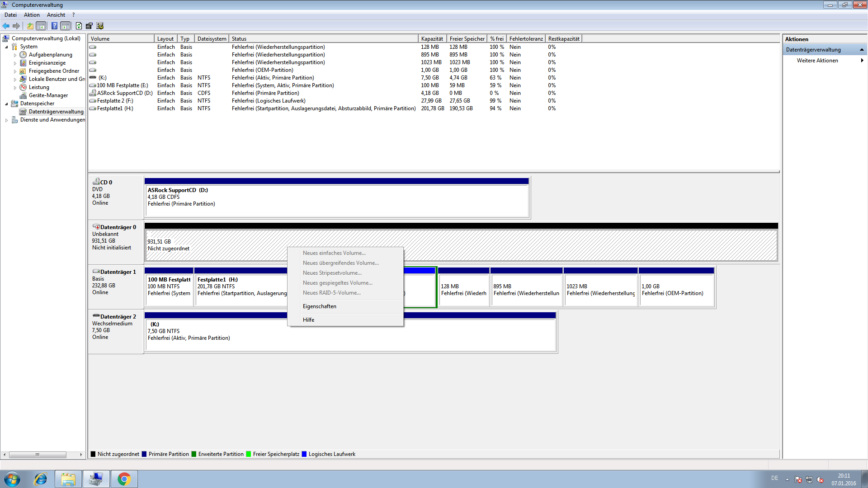The image size is (868, 488).
Task: Collapse the Datenträgerverwaltung actions section arrow
Action: tap(862, 50)
